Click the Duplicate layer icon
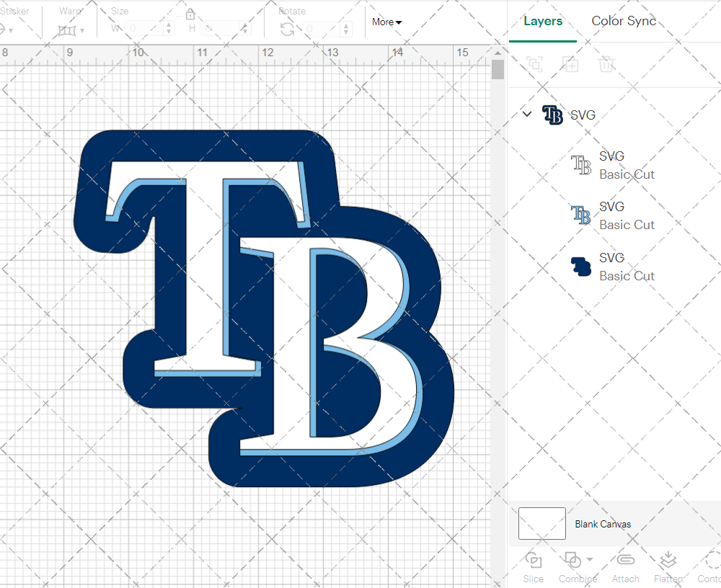 [x=570, y=65]
